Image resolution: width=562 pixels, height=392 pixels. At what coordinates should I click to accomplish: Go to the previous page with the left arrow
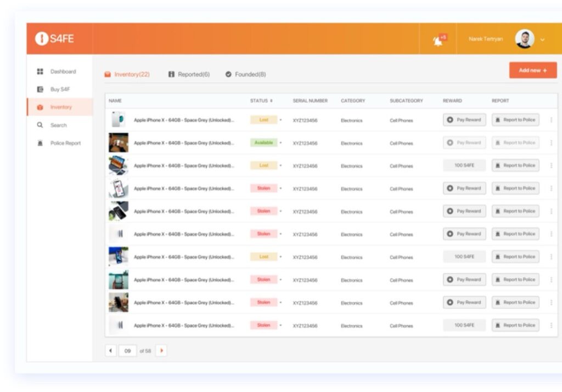click(x=110, y=350)
